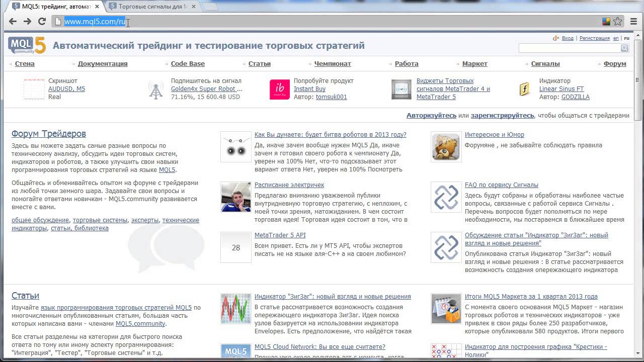This screenshot has height=362, width=644.
Task: Open the торговые системы forum category link
Action: pyautogui.click(x=100, y=220)
